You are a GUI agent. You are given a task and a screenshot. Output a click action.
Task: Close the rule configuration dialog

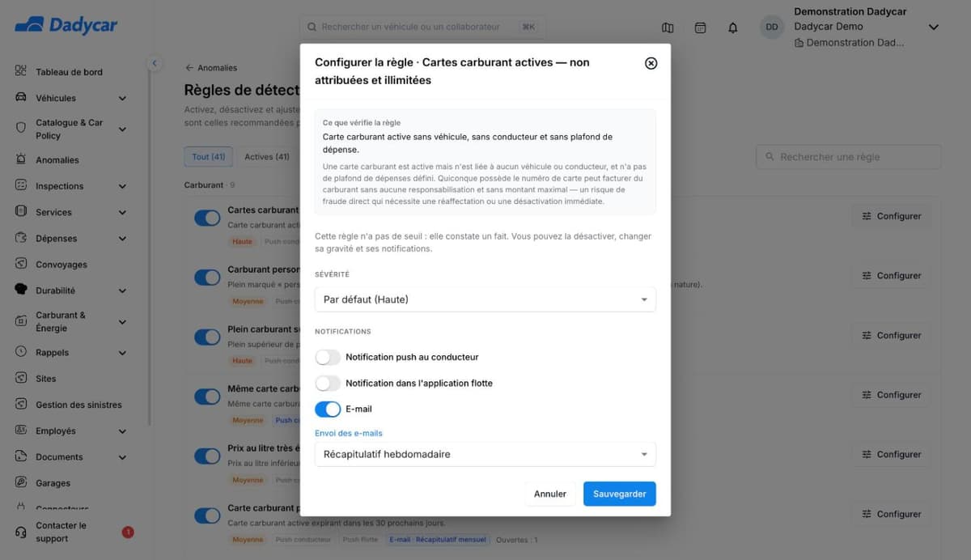pyautogui.click(x=651, y=63)
